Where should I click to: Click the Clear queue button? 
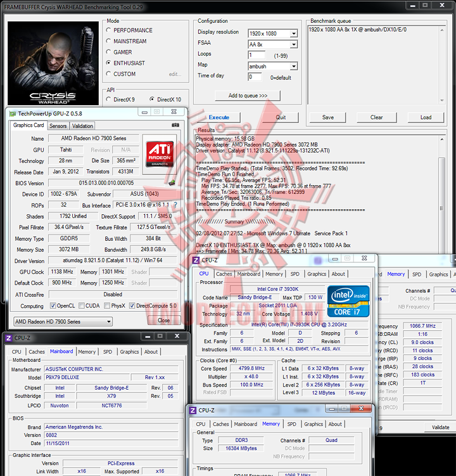pyautogui.click(x=376, y=117)
